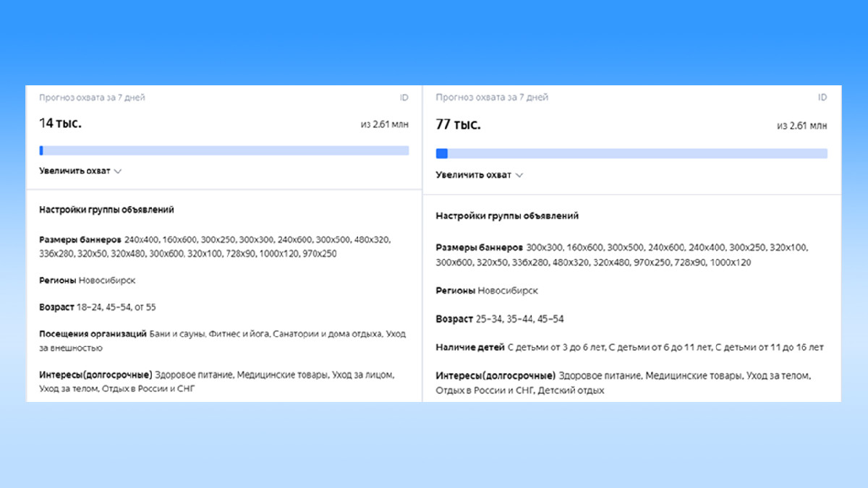Click "Прогноз охвата за 7 дней" above 77 тыс.
Image resolution: width=868 pixels, height=488 pixels.
point(491,98)
